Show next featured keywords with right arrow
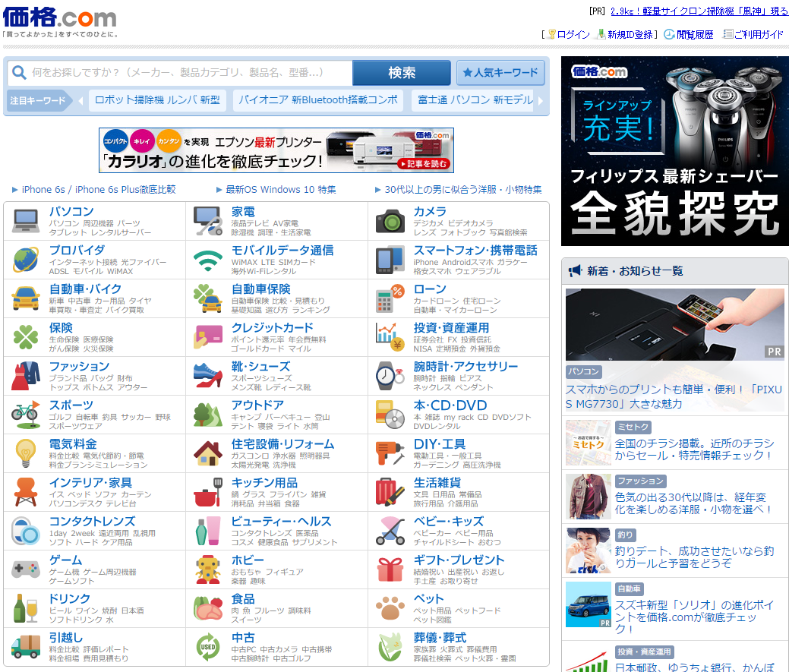The height and width of the screenshot is (672, 789). tap(541, 100)
